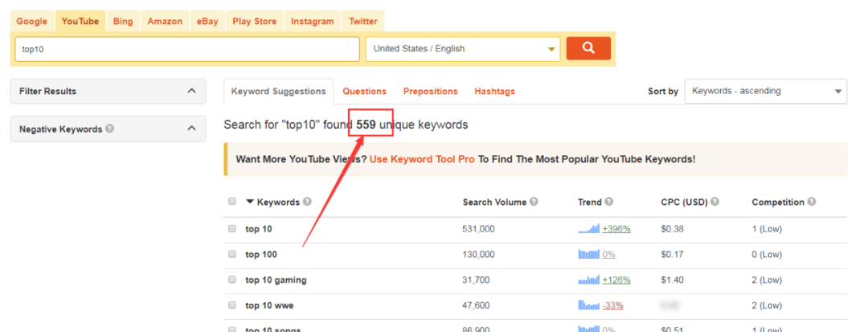The width and height of the screenshot is (868, 332).
Task: Open the United States / English dropdown
Action: click(463, 49)
